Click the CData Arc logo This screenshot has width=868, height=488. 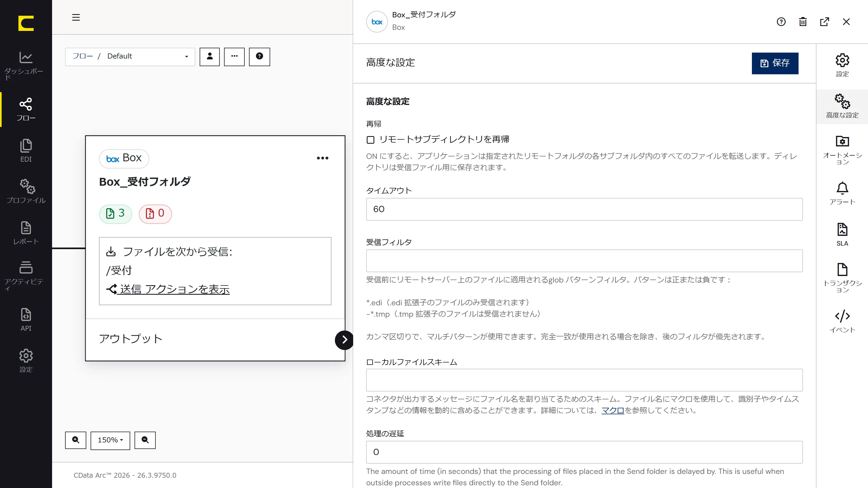pos(26,23)
